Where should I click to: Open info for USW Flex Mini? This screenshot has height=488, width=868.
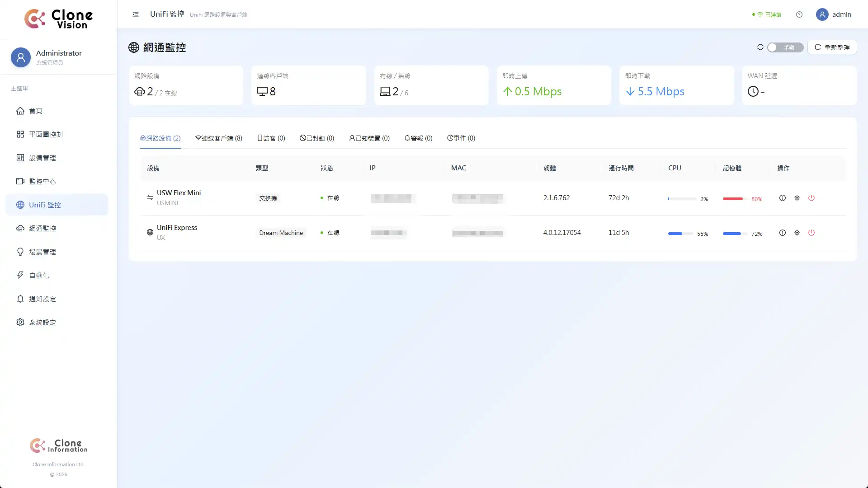point(783,198)
